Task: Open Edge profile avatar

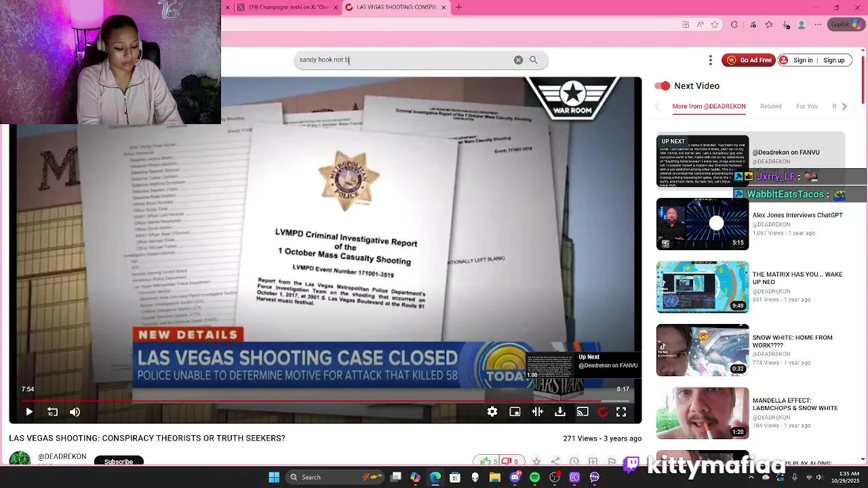Action: (802, 24)
